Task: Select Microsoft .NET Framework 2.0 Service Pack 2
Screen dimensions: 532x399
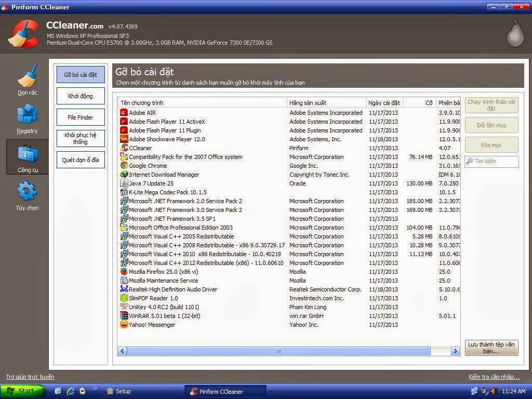Action: tap(289, 201)
